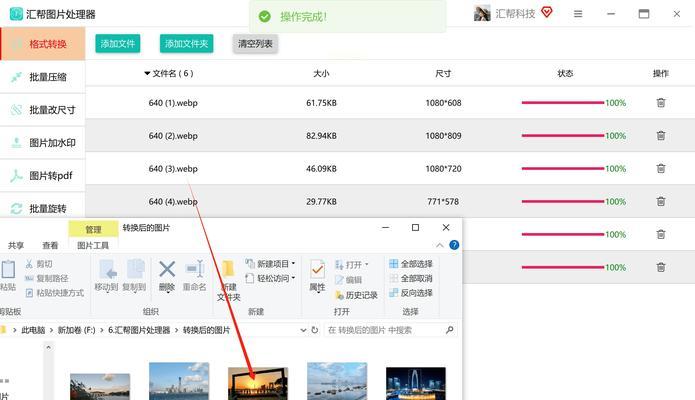Image resolution: width=695 pixels, height=400 pixels.
Task: Click 6.汇帮图片处理器 in the address path
Action: point(139,330)
